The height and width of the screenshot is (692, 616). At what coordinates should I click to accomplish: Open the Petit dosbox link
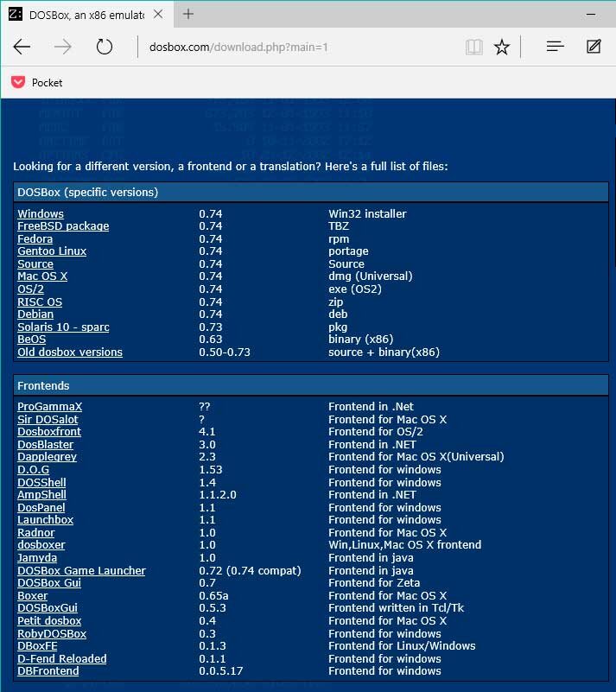(49, 621)
